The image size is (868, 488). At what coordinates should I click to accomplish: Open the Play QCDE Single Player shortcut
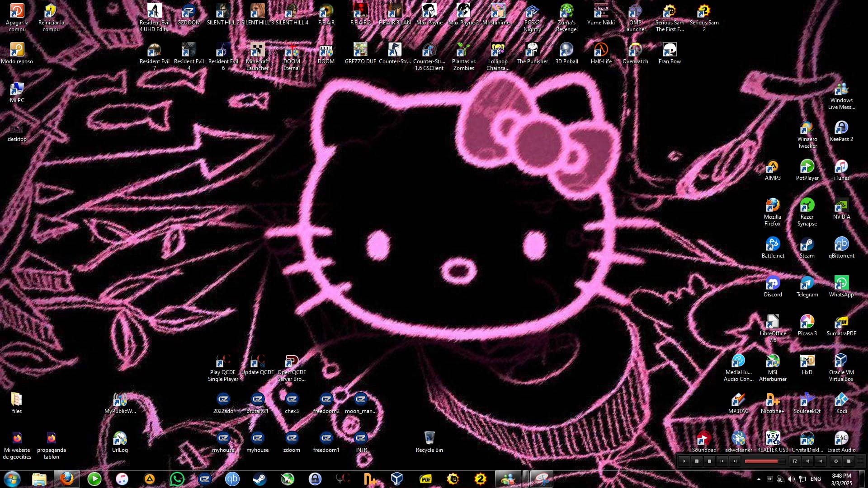(223, 367)
